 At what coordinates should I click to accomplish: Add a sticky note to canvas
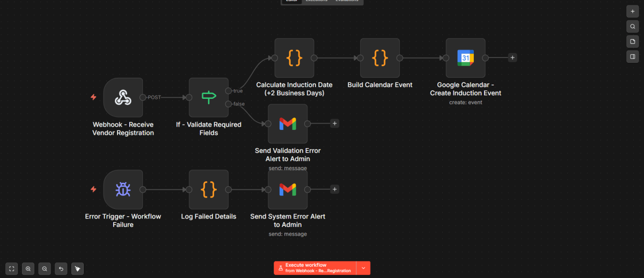[x=633, y=41]
